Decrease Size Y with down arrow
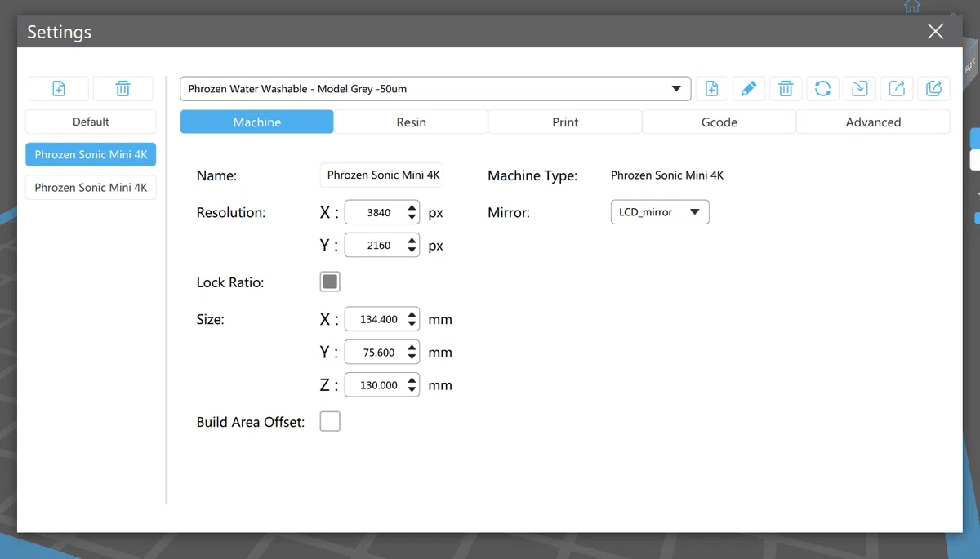This screenshot has height=559, width=980. tap(412, 357)
